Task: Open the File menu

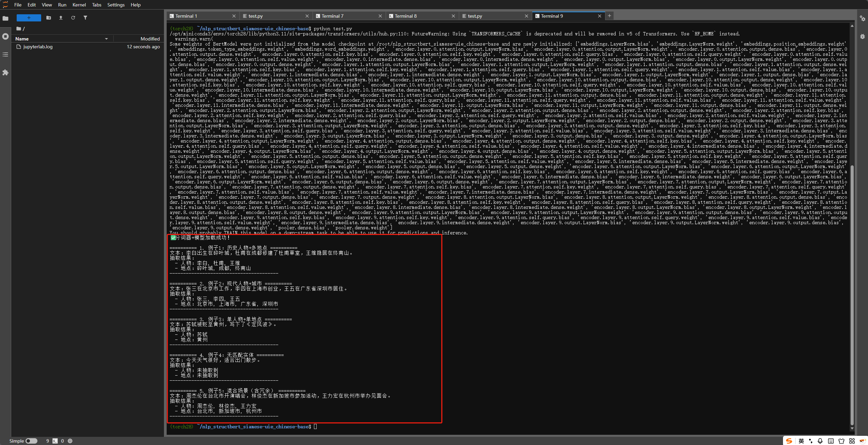Action: pyautogui.click(x=18, y=5)
